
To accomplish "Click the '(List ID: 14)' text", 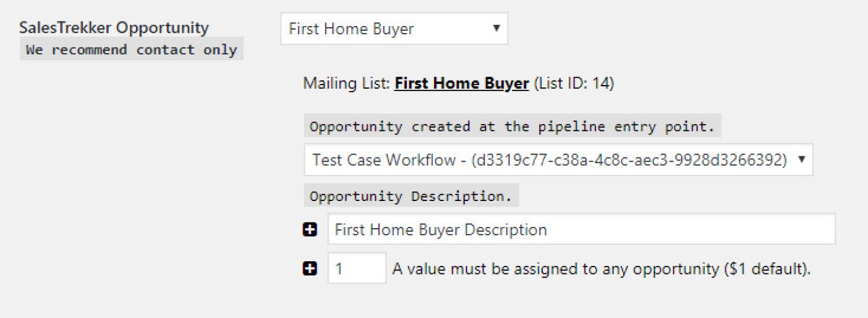I will click(573, 83).
